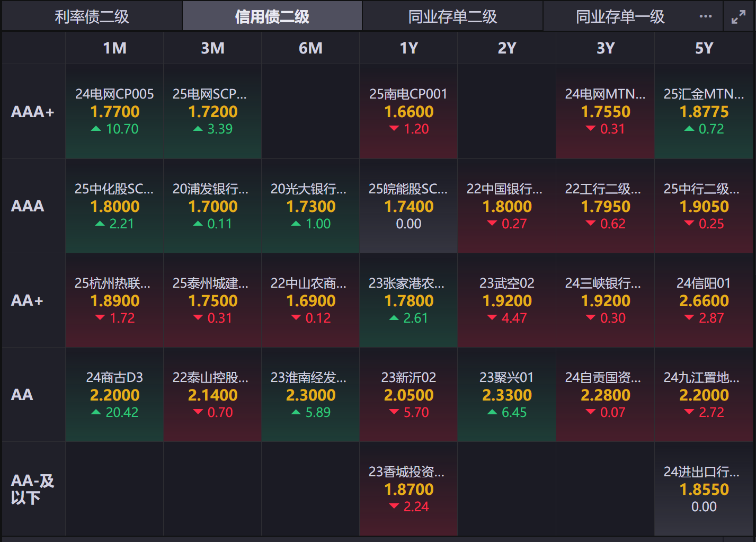Open the 24三峡银行 bond cell
This screenshot has height=542, width=756.
[x=606, y=300]
